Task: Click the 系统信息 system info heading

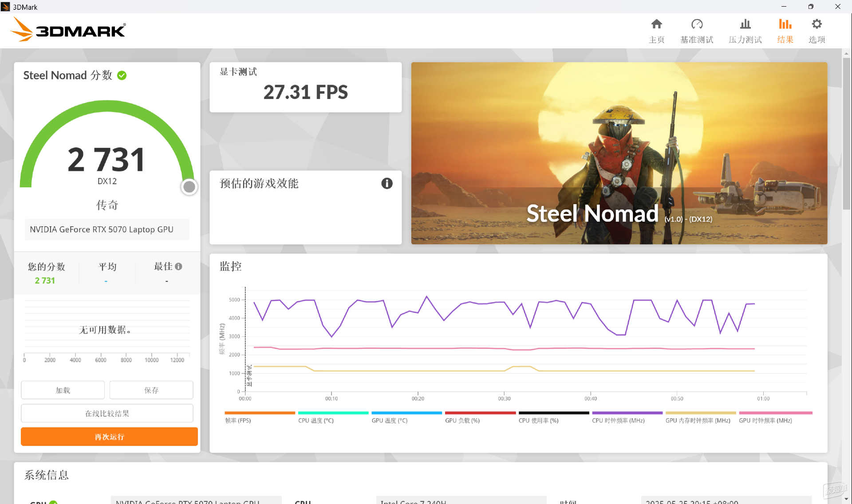Action: [x=47, y=475]
